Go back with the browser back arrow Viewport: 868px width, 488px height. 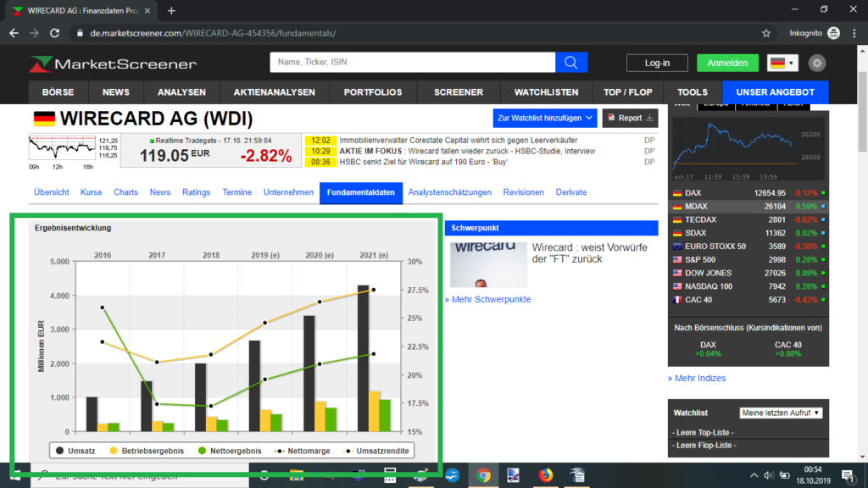14,33
